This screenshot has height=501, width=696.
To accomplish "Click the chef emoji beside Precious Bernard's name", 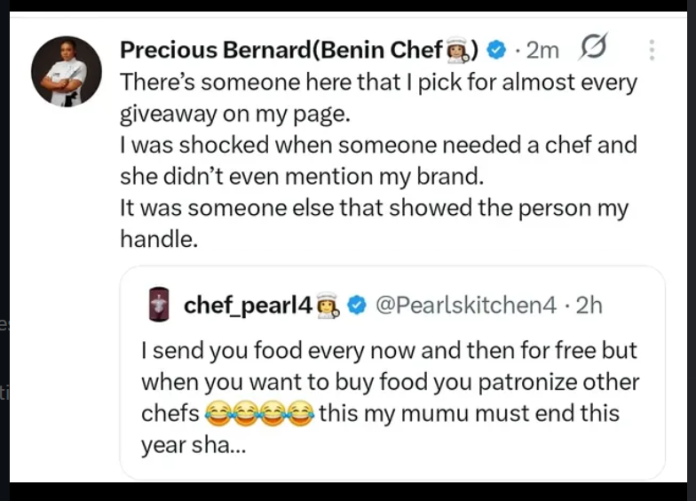I will [x=463, y=49].
